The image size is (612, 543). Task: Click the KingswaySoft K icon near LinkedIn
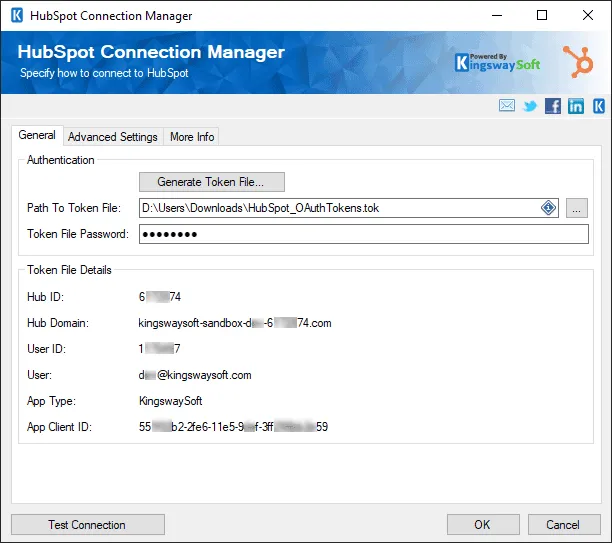(x=599, y=106)
